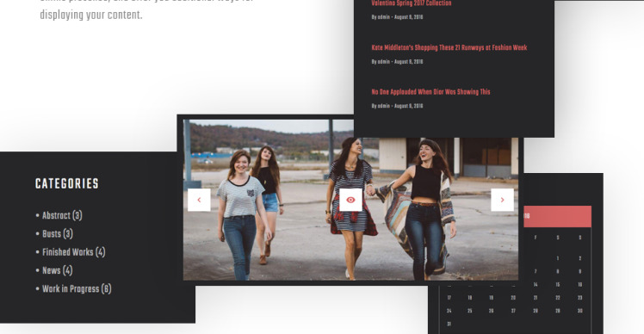
Task: Go to previous slide with left arrow
Action: tap(199, 200)
